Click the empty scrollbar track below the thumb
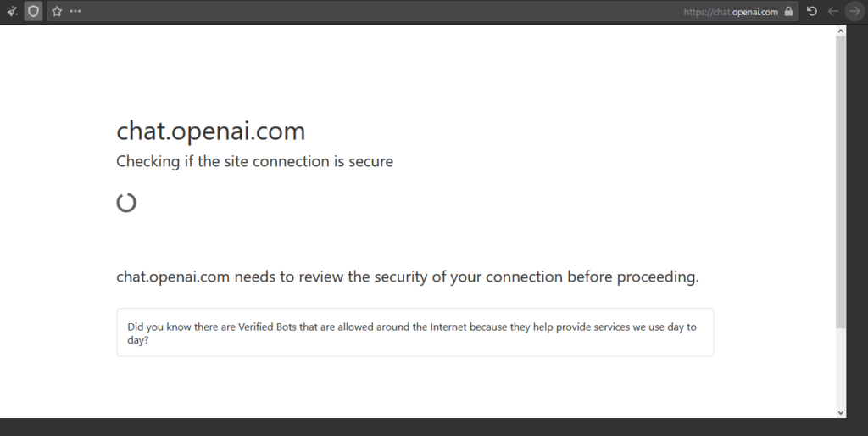 click(x=841, y=367)
